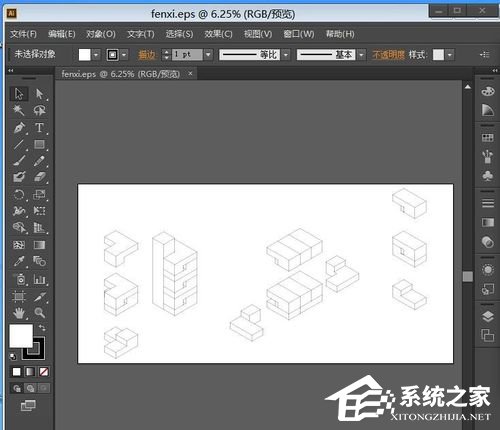Open the Color panel palette icon

(488, 91)
